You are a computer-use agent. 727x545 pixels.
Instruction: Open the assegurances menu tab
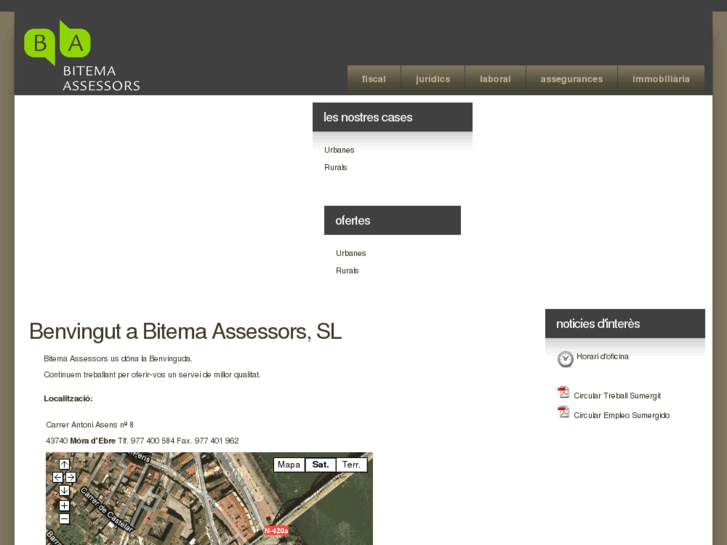point(572,79)
